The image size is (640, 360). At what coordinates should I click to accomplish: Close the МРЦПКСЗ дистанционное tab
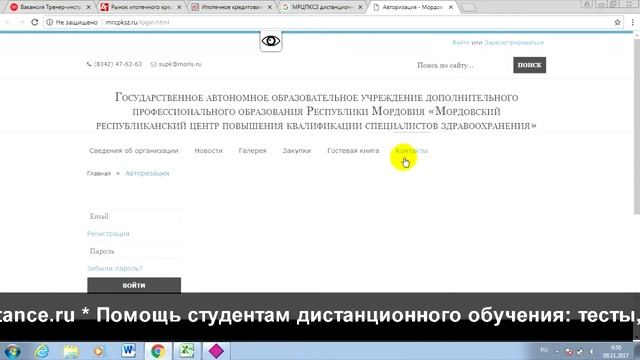tap(360, 7)
